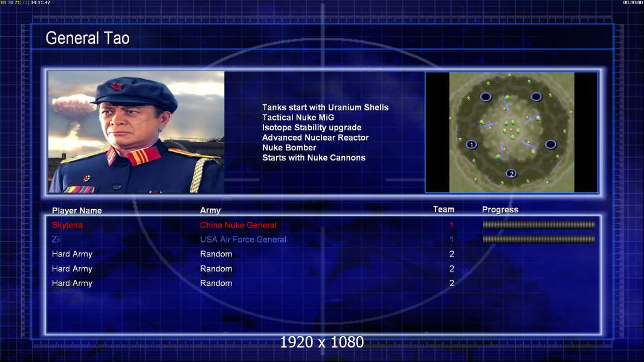This screenshot has width=644, height=362.
Task: Click "Advanced Nuclear Reactor" text
Action: pyautogui.click(x=315, y=138)
